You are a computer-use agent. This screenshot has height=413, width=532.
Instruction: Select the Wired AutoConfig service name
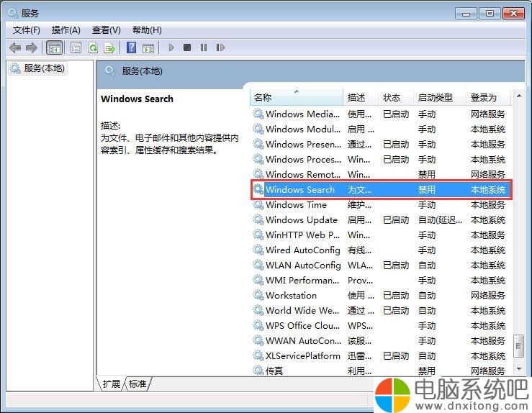[303, 250]
